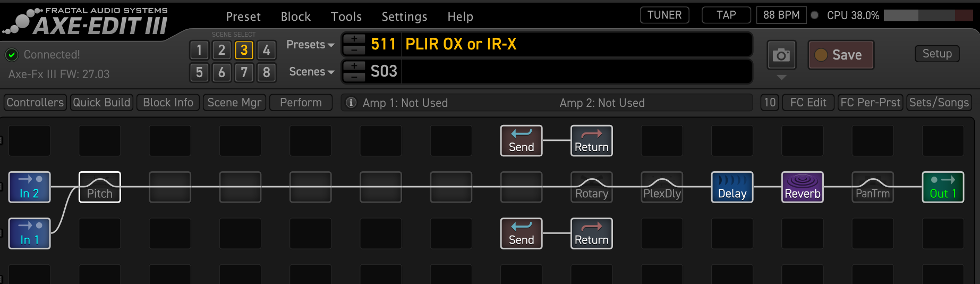Expand the arrow below the camera icon
Image resolution: width=980 pixels, height=284 pixels.
(781, 78)
